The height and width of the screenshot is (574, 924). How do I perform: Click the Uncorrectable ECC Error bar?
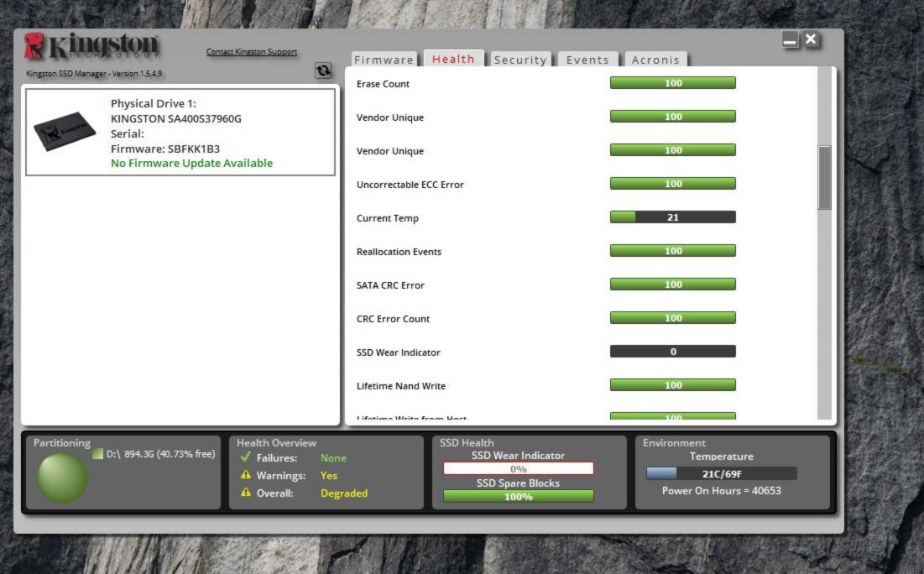[x=672, y=184]
